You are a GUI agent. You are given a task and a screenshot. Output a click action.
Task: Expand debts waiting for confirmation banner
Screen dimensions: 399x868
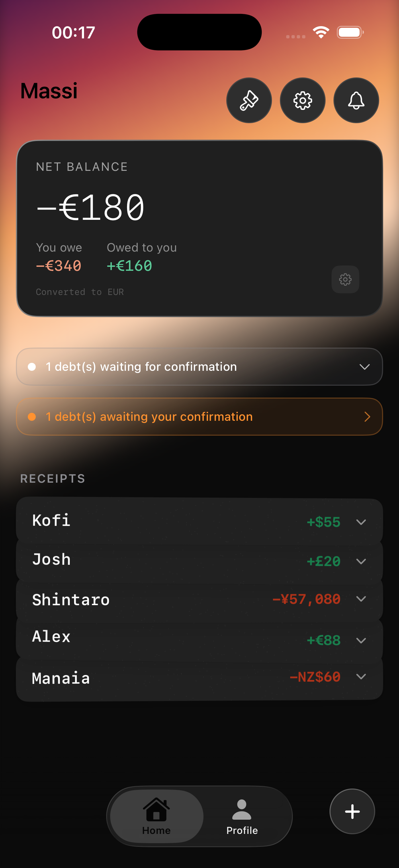coord(199,366)
